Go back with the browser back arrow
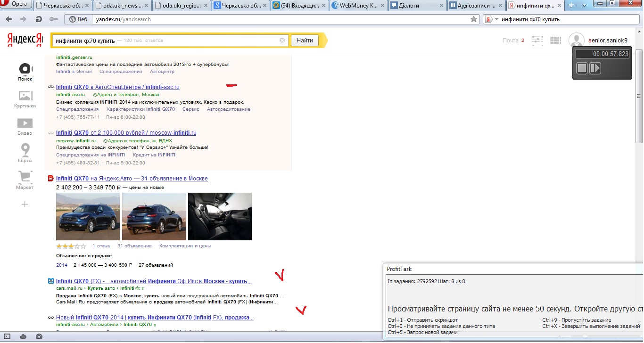 9,19
